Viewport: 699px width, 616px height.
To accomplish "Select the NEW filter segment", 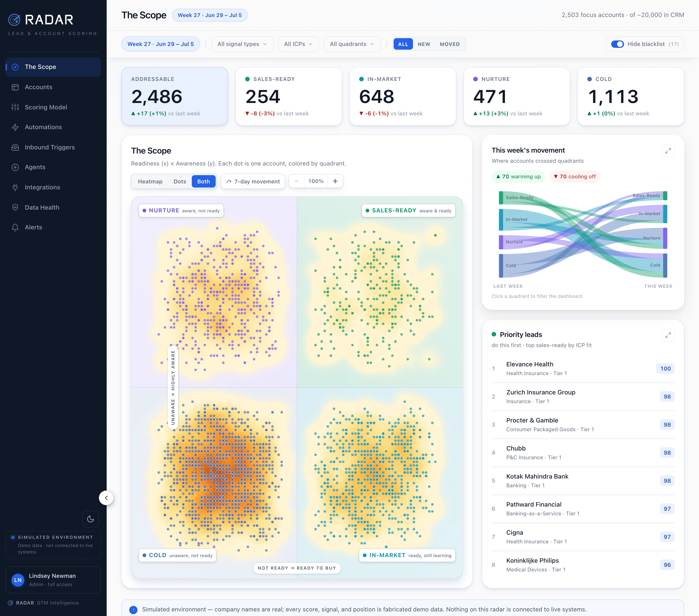I will click(x=424, y=44).
